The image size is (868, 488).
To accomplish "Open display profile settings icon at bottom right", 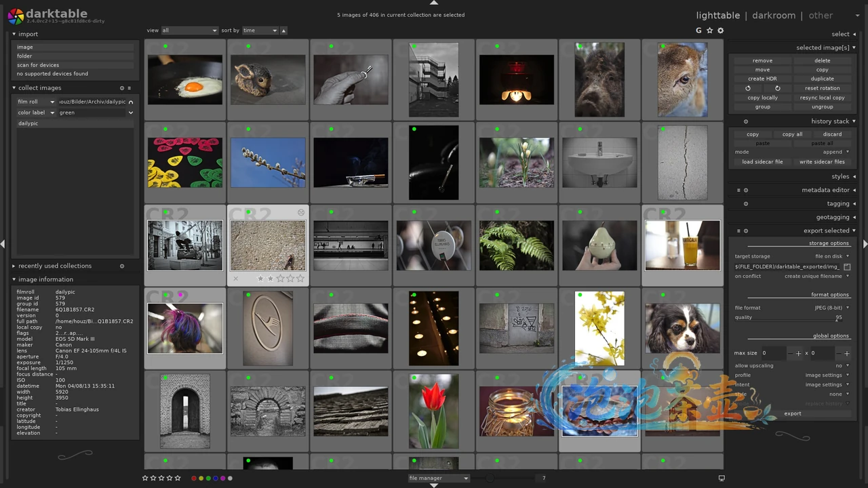I will (722, 479).
